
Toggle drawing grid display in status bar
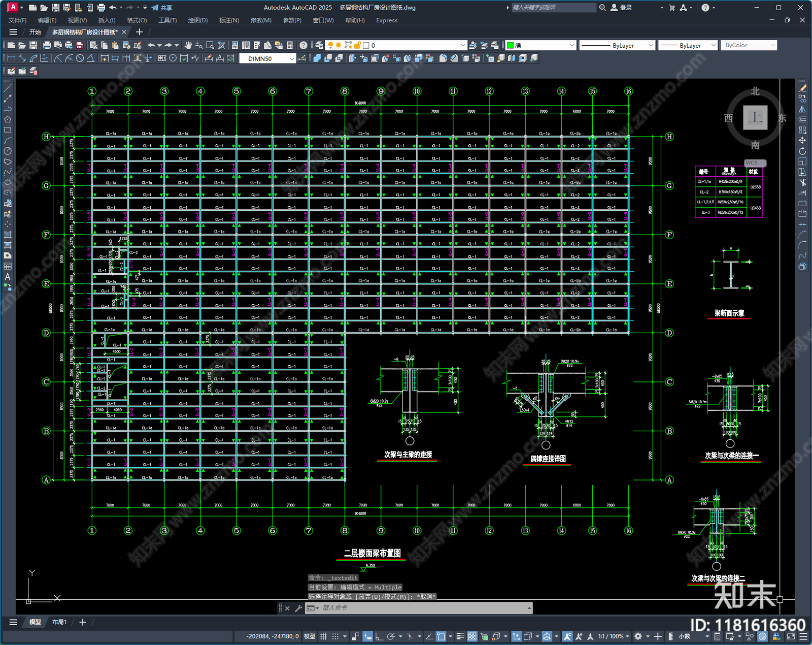323,636
